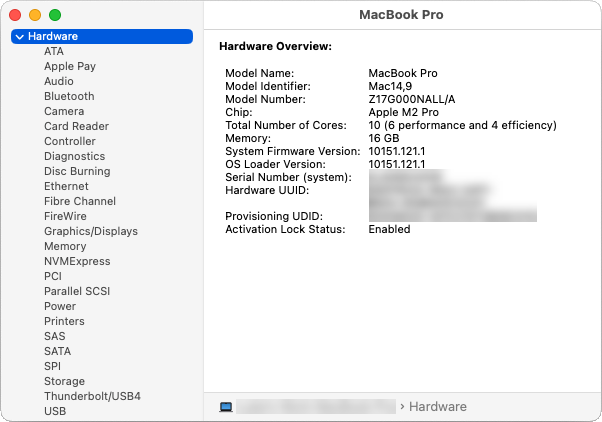
Task: Open the USB section
Action: pos(55,411)
